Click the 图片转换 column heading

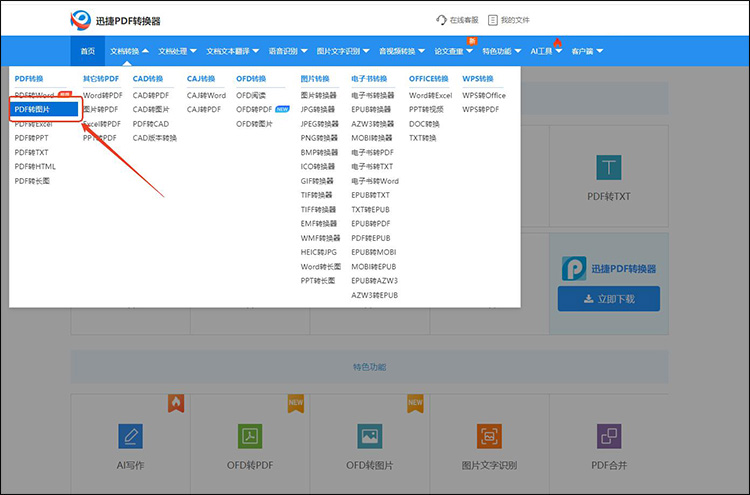[x=315, y=79]
